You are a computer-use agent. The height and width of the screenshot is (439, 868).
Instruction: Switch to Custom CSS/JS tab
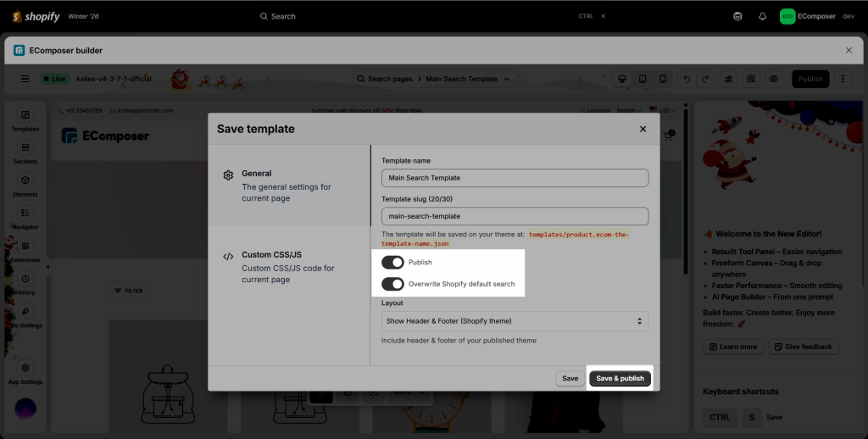click(x=289, y=266)
